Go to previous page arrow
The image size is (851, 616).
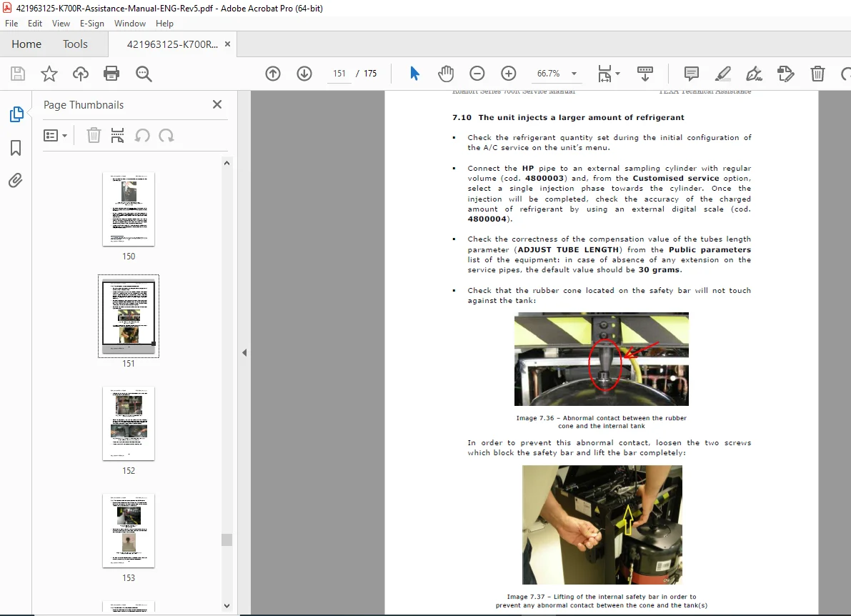(x=273, y=74)
